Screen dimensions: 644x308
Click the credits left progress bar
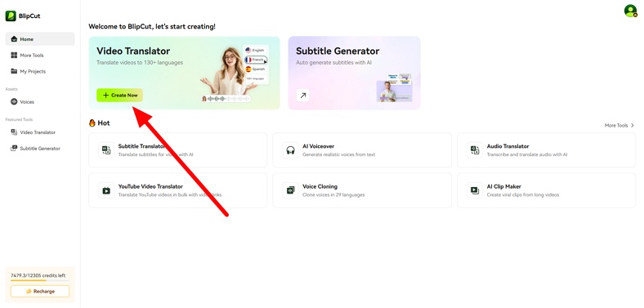pyautogui.click(x=40, y=280)
